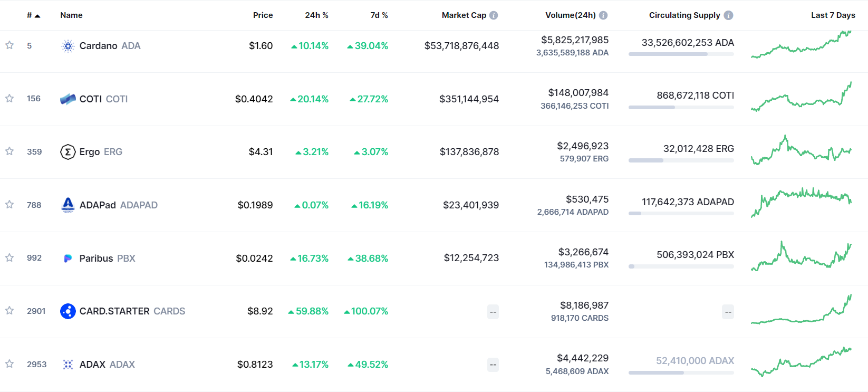Click ADAX circulating supply progress bar

(x=681, y=372)
